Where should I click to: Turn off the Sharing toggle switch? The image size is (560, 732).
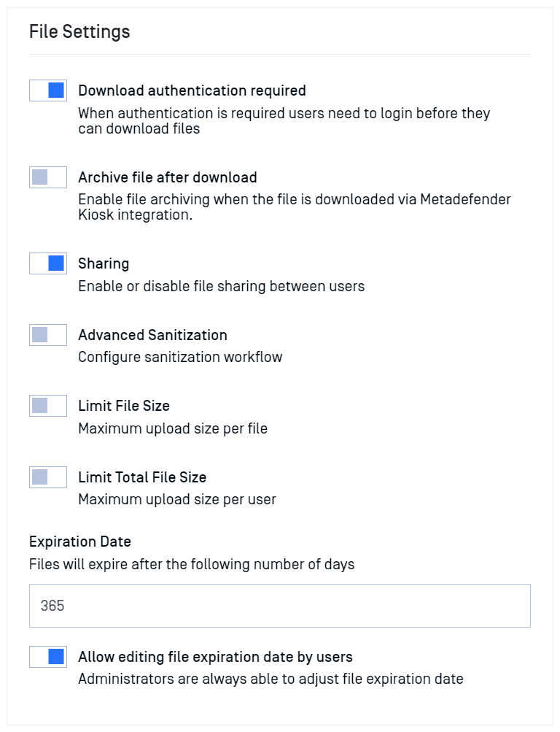(x=48, y=263)
